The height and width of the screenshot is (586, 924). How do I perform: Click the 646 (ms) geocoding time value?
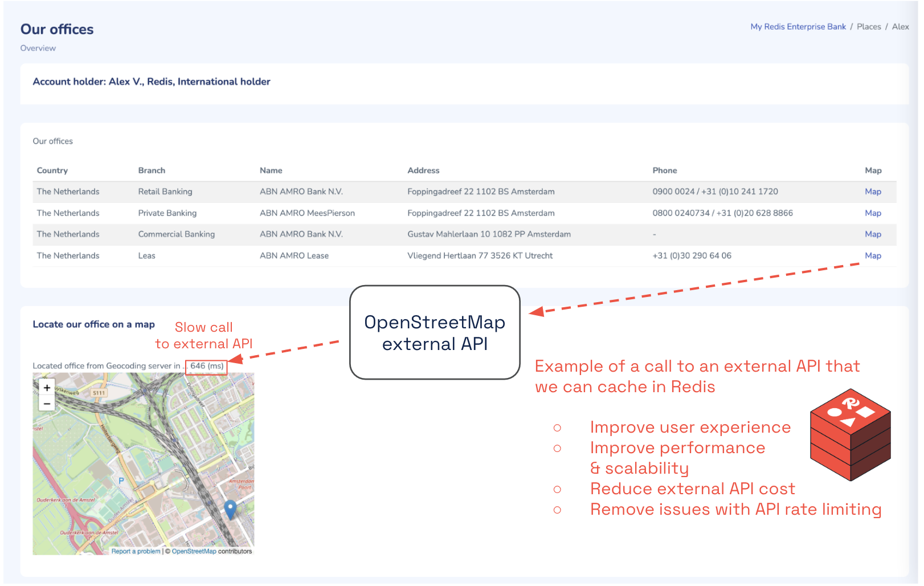206,366
